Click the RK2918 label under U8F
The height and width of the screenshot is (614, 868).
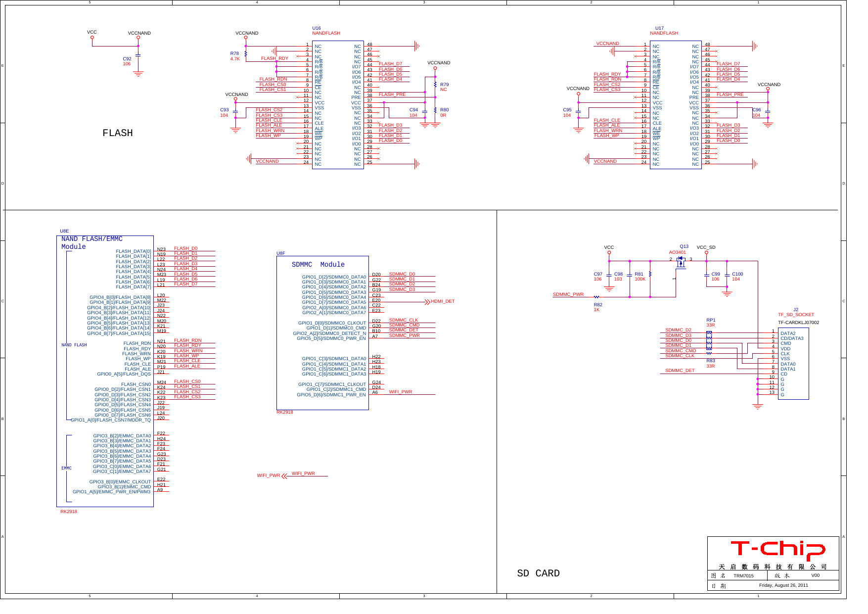coord(285,412)
